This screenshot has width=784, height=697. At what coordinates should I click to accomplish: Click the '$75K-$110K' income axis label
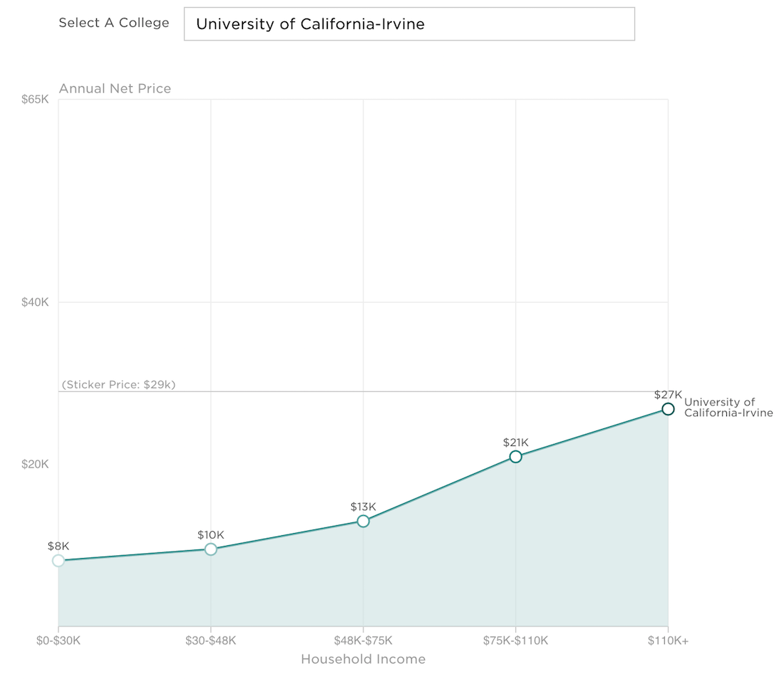(x=515, y=641)
